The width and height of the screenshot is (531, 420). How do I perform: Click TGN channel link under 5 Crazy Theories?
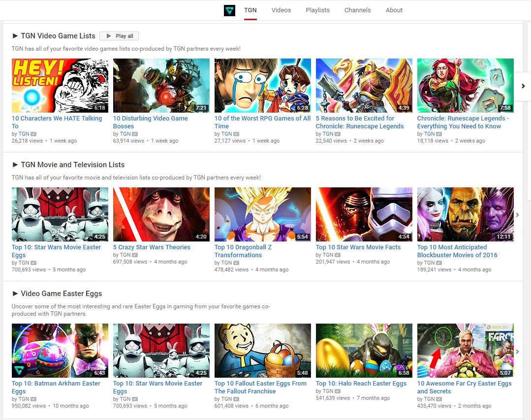pyautogui.click(x=125, y=255)
